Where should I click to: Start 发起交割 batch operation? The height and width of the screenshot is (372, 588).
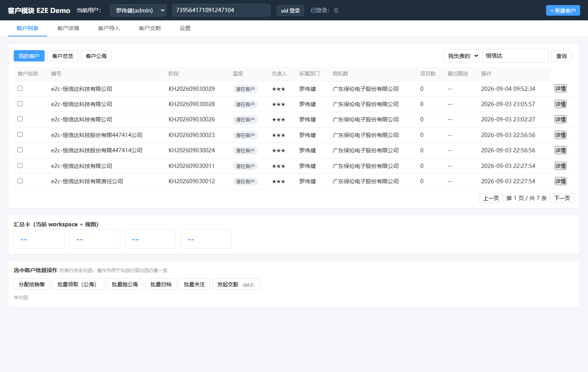[x=236, y=284]
